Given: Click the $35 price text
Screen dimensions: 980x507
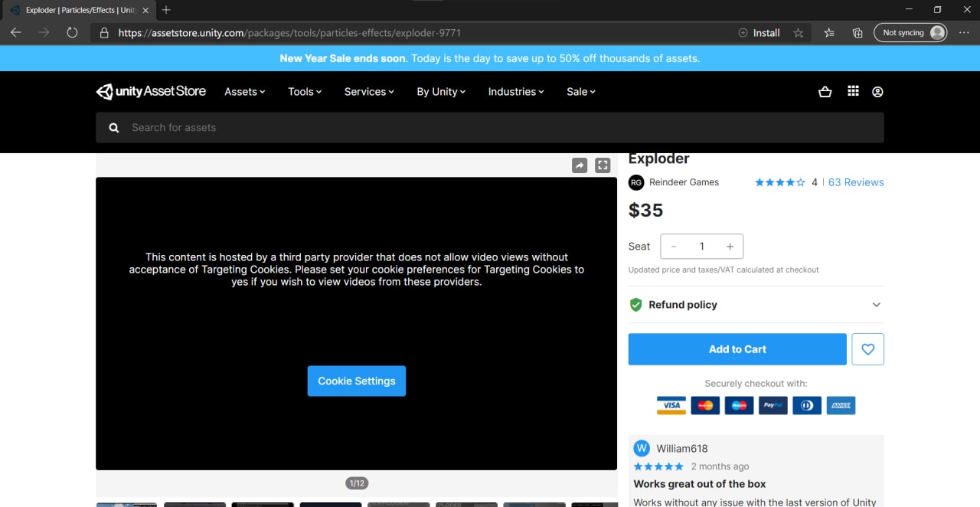Looking at the screenshot, I should click(646, 211).
